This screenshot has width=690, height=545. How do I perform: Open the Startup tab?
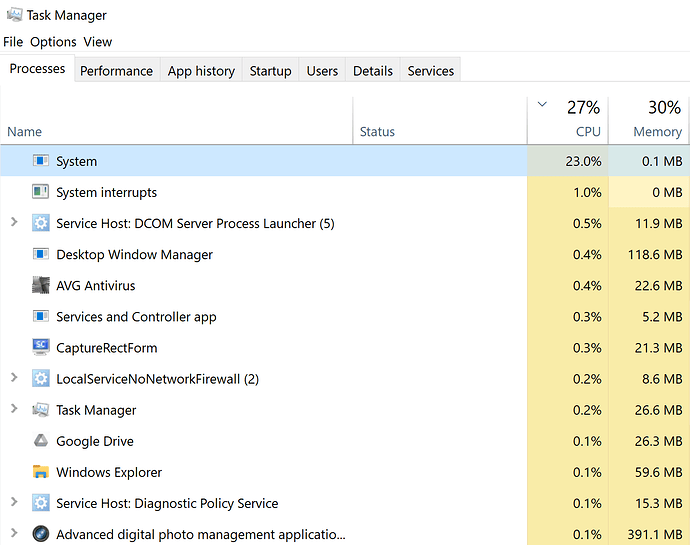pos(270,71)
